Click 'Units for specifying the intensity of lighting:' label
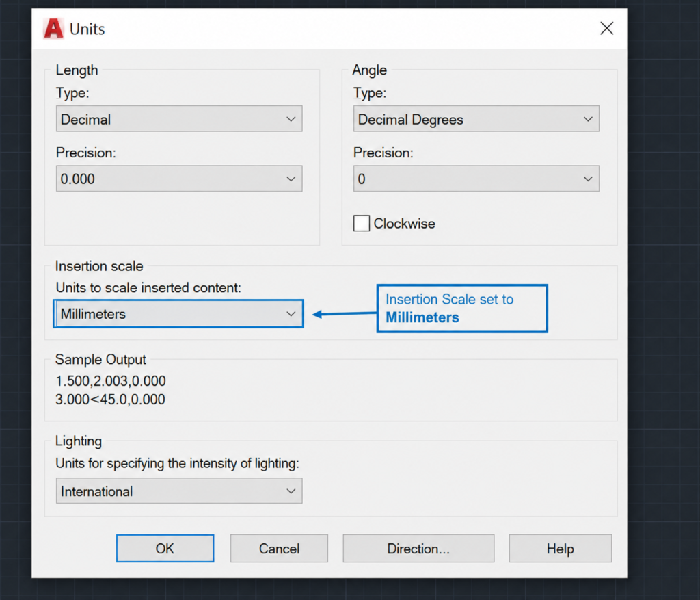The width and height of the screenshot is (700, 600). pyautogui.click(x=177, y=463)
